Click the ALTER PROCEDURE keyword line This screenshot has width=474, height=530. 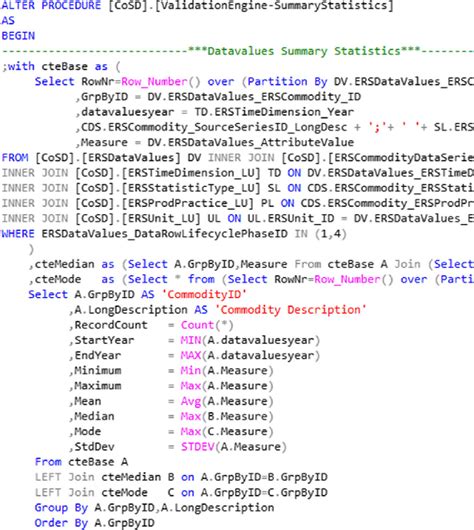(197, 6)
